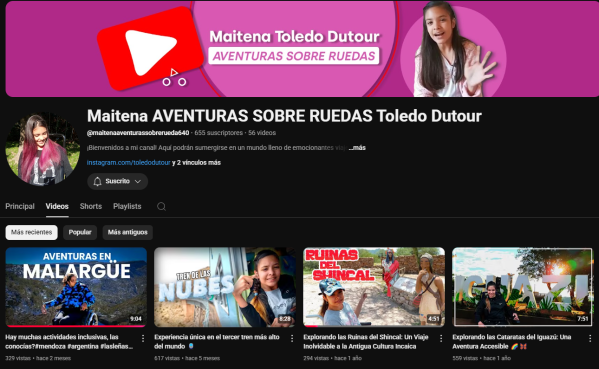Screen dimensions: 599x369
Task: Expand the Suscrito dropdown chevron
Action: click(138, 181)
